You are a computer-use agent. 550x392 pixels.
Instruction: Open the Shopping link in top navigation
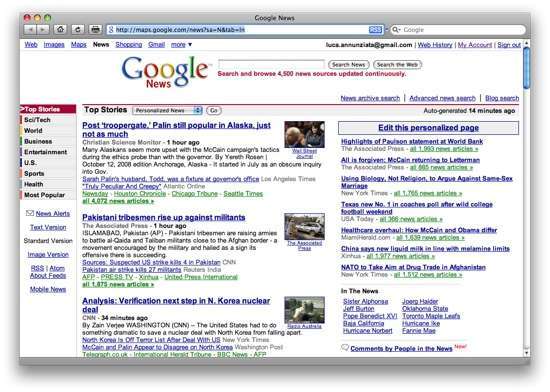(x=129, y=45)
